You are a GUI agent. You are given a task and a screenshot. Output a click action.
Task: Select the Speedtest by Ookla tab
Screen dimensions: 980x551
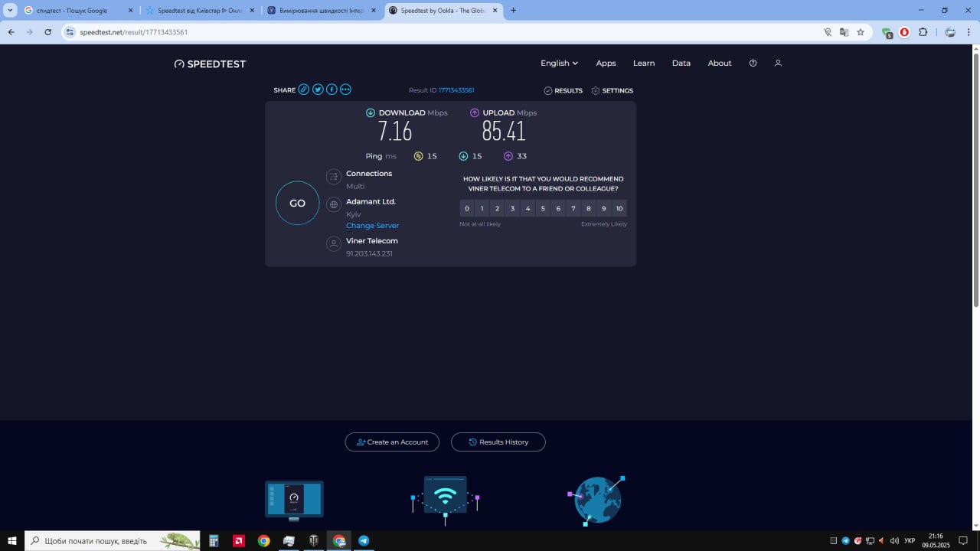tap(443, 11)
